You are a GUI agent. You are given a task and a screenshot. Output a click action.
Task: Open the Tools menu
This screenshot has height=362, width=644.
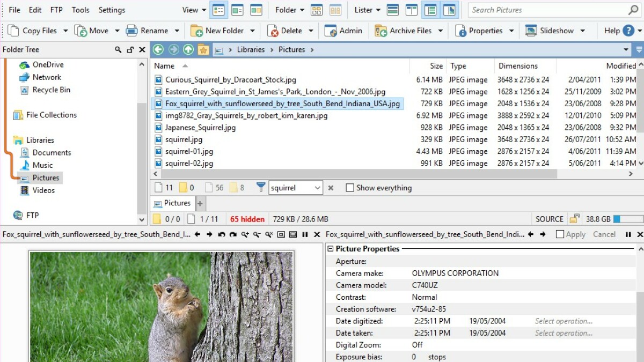pyautogui.click(x=80, y=10)
